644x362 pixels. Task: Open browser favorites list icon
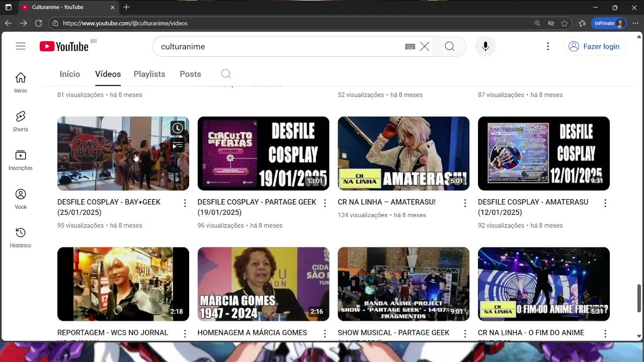582,23
